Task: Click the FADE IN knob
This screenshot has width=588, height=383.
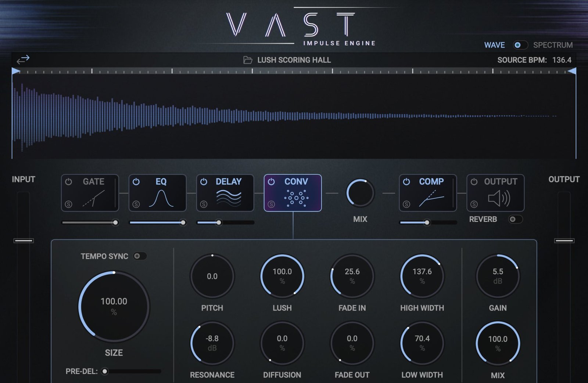Action: (352, 276)
